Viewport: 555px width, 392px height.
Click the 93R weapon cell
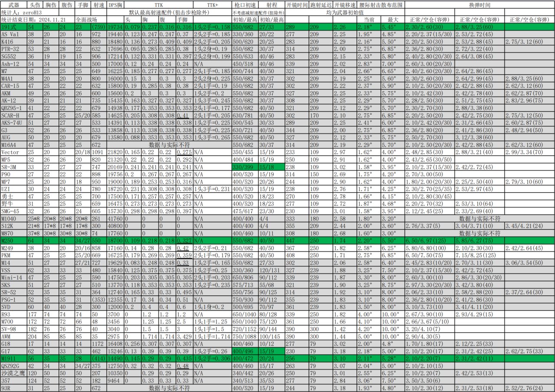click(13, 388)
